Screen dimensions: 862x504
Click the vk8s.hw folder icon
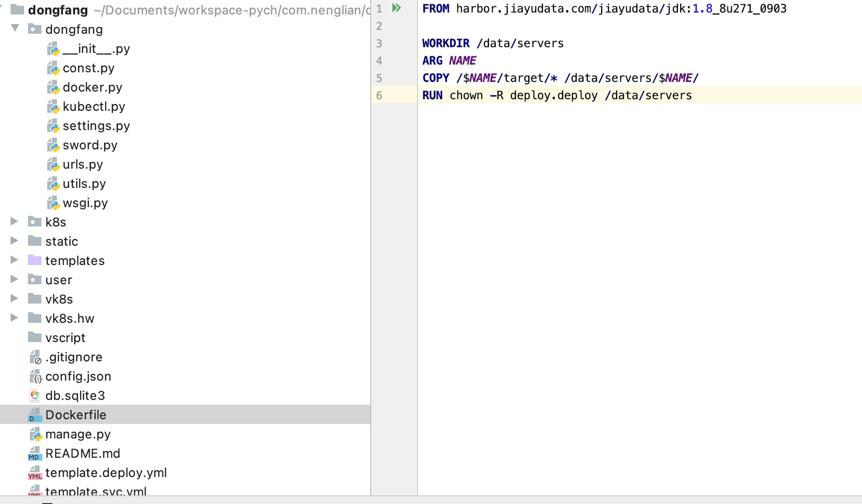coord(35,318)
